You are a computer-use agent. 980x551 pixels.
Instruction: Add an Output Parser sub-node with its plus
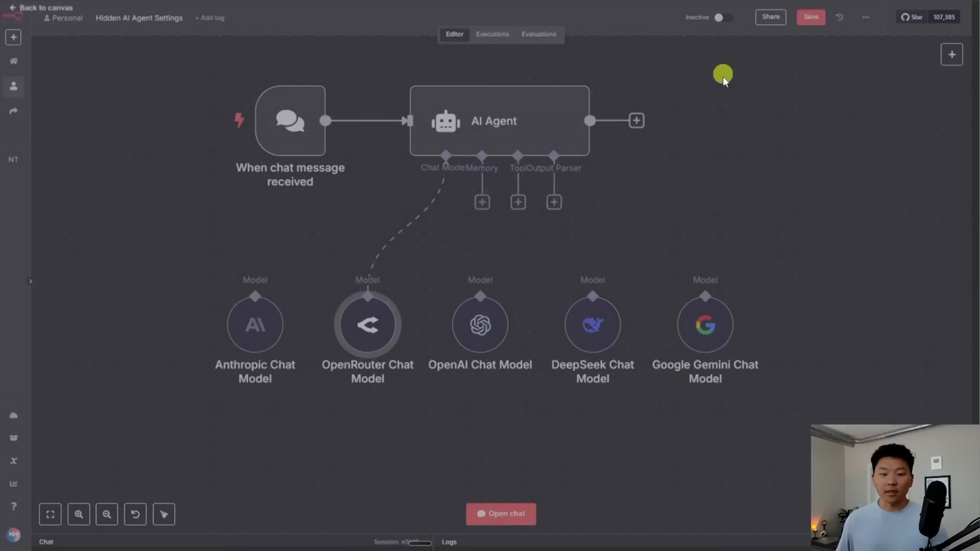(x=554, y=202)
